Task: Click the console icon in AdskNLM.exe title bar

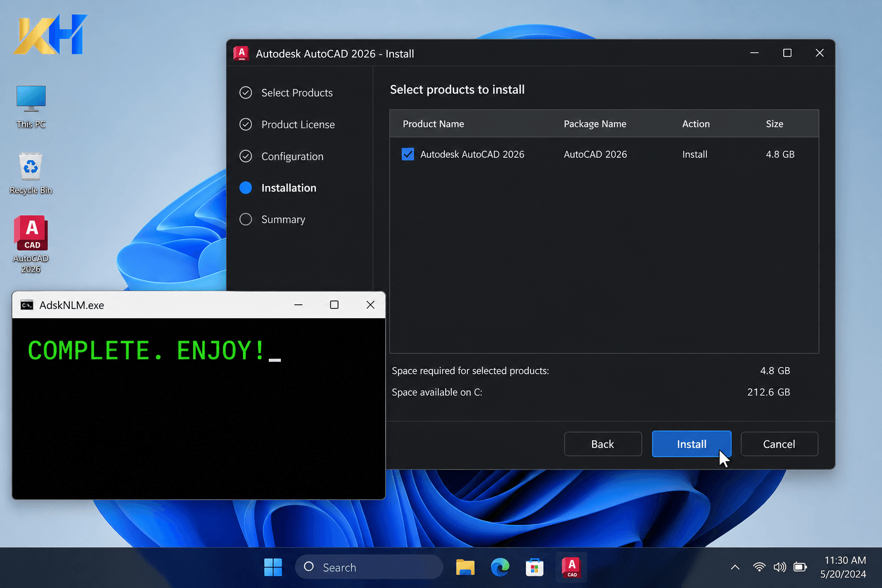Action: pos(27,305)
